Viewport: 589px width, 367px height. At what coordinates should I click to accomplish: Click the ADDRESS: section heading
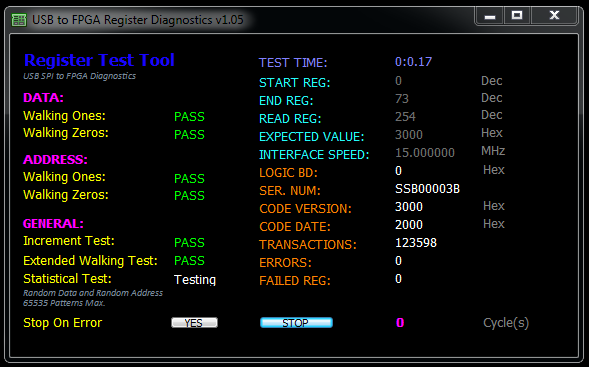pyautogui.click(x=55, y=160)
